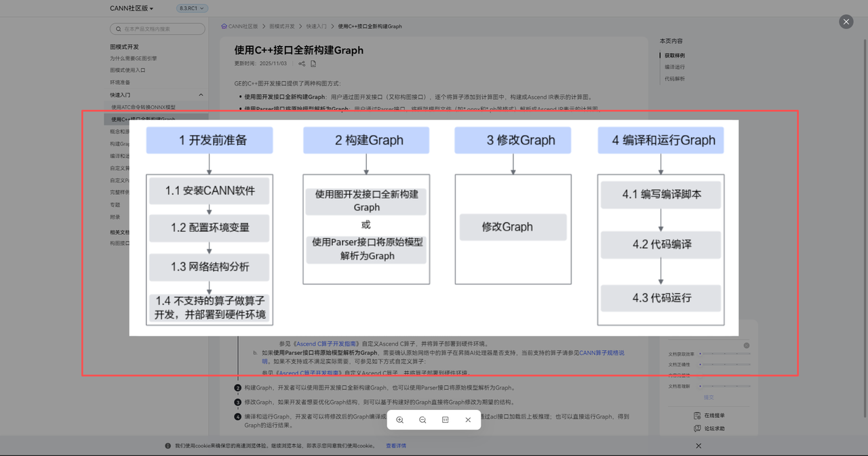868x456 pixels.
Task: Open 查看详情 in the cookie notice
Action: point(396,445)
